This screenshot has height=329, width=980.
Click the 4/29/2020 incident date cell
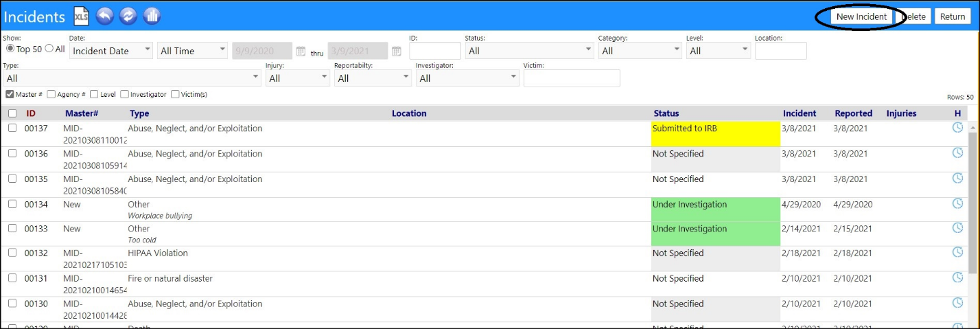pyautogui.click(x=800, y=204)
